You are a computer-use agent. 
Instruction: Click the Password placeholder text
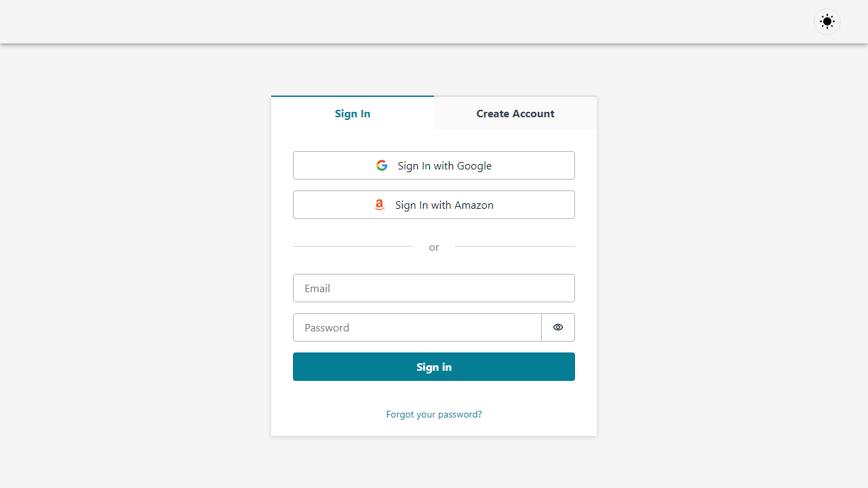[x=327, y=327]
